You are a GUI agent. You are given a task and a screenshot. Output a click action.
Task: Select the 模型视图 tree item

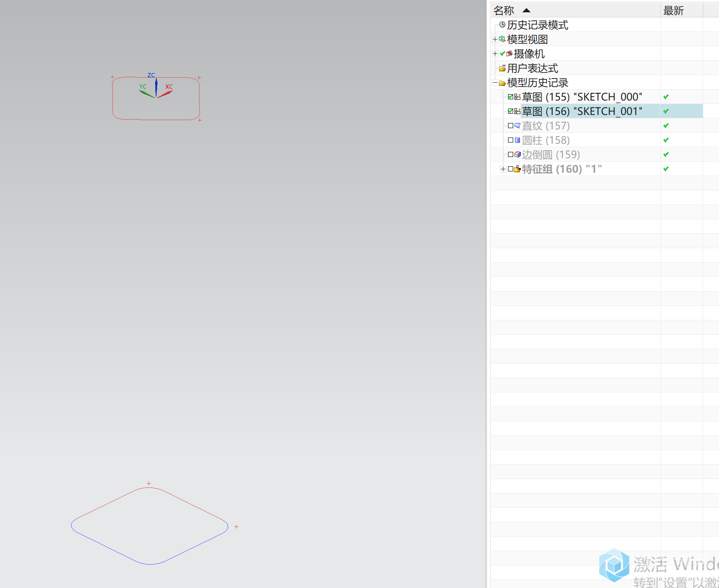pyautogui.click(x=527, y=39)
